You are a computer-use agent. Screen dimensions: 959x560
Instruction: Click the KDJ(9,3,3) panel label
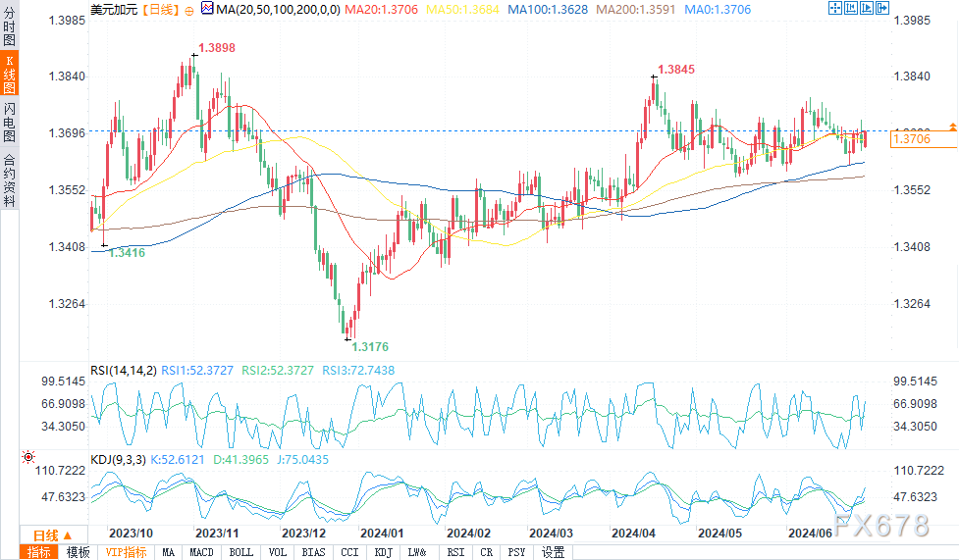pyautogui.click(x=118, y=460)
